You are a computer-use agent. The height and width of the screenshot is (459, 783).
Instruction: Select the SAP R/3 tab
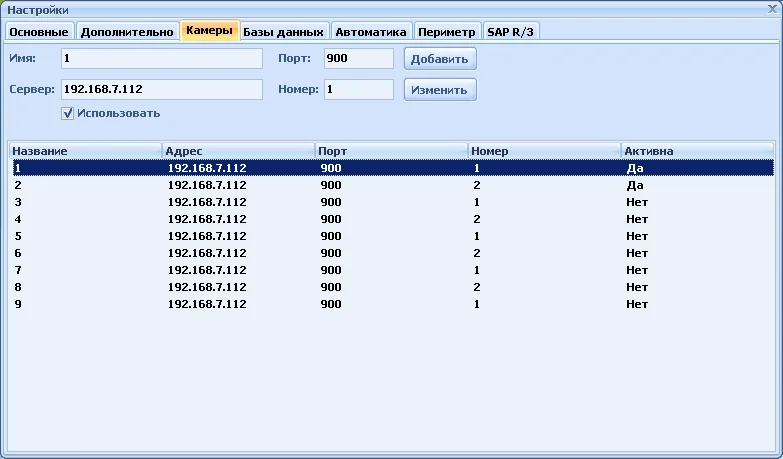tap(511, 32)
